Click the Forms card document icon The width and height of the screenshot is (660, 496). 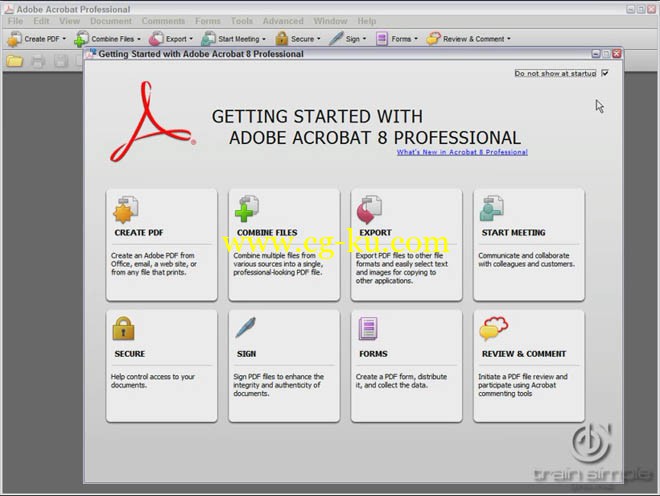point(368,328)
